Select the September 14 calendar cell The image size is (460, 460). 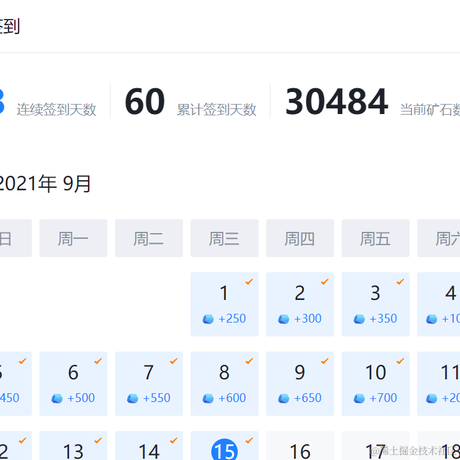[149, 446]
